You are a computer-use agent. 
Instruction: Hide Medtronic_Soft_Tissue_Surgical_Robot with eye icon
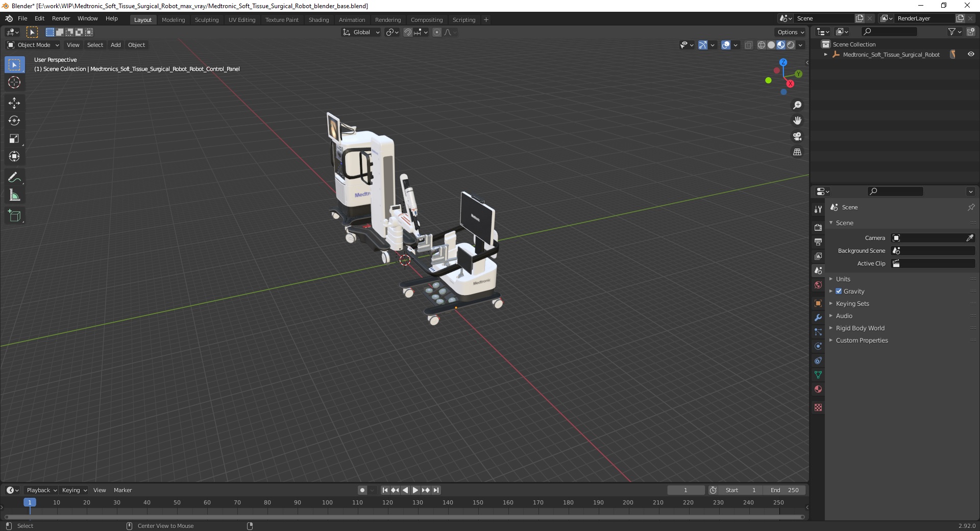(971, 54)
